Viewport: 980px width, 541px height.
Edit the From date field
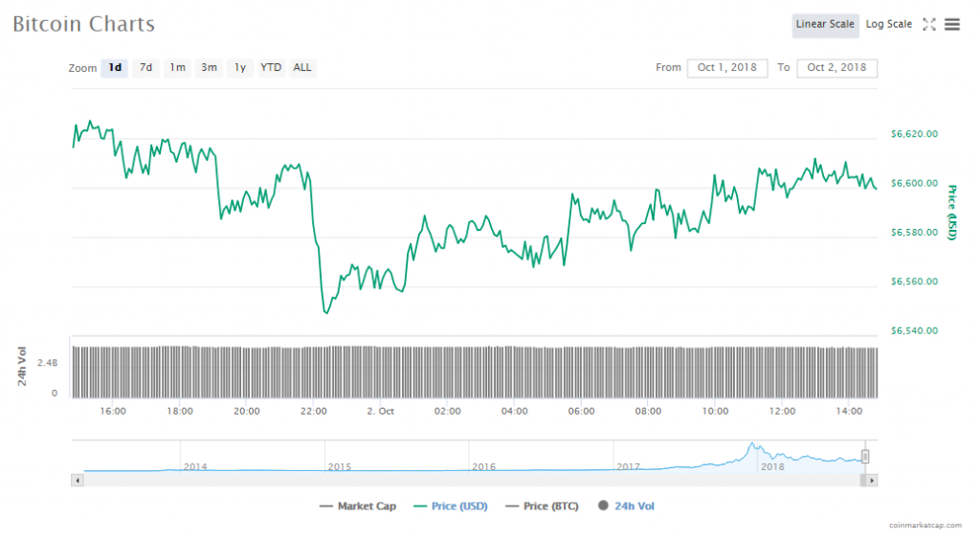[x=726, y=68]
